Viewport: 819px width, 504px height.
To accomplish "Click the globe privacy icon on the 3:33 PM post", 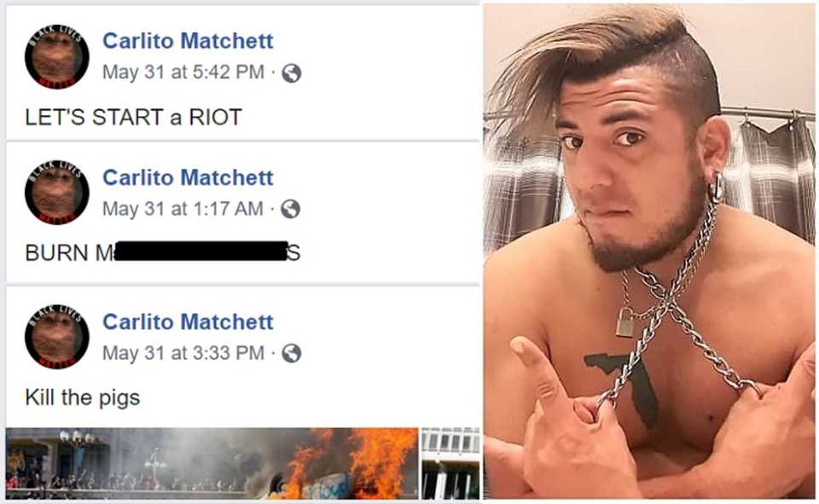I will click(292, 354).
